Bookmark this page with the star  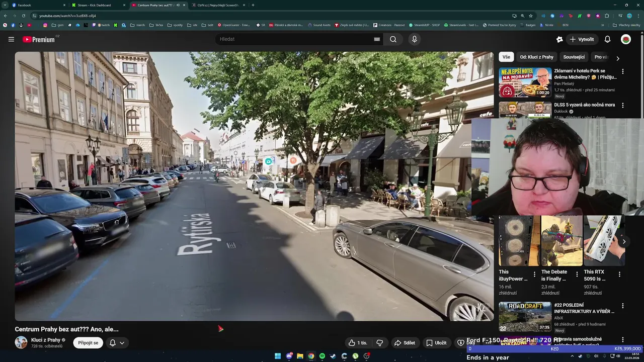click(x=530, y=16)
